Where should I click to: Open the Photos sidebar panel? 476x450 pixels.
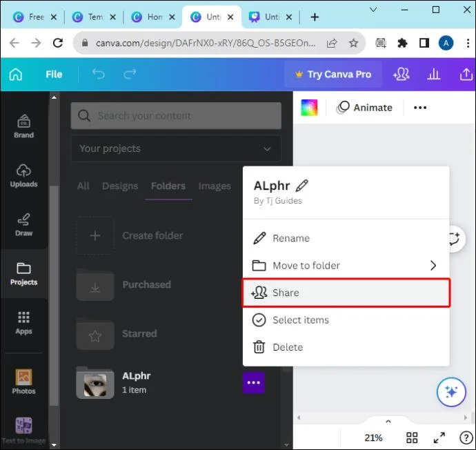[23, 382]
